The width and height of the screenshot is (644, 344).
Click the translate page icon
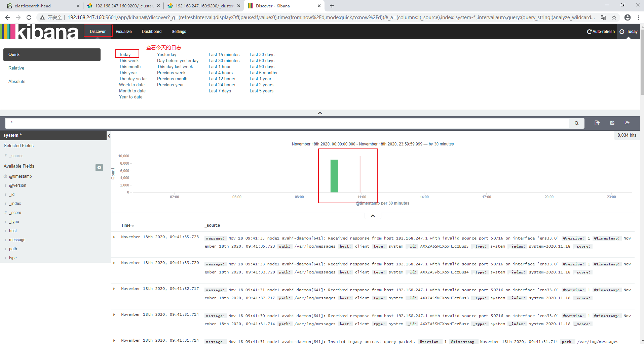click(x=603, y=17)
